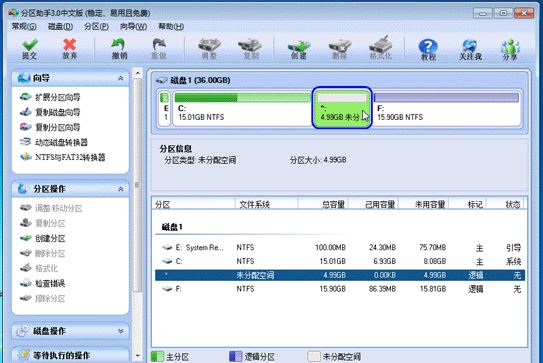Click the 15.81GB unused cell of F:
543x363 pixels.
(x=433, y=289)
